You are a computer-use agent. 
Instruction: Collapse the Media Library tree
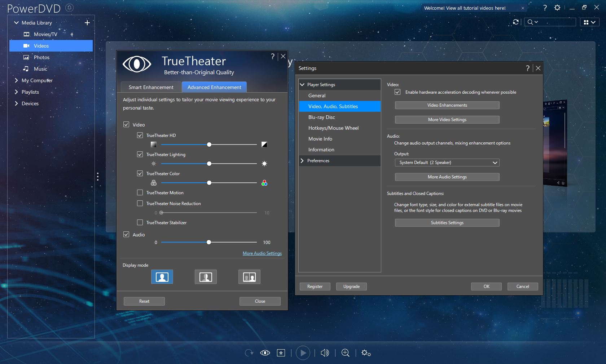click(x=16, y=22)
